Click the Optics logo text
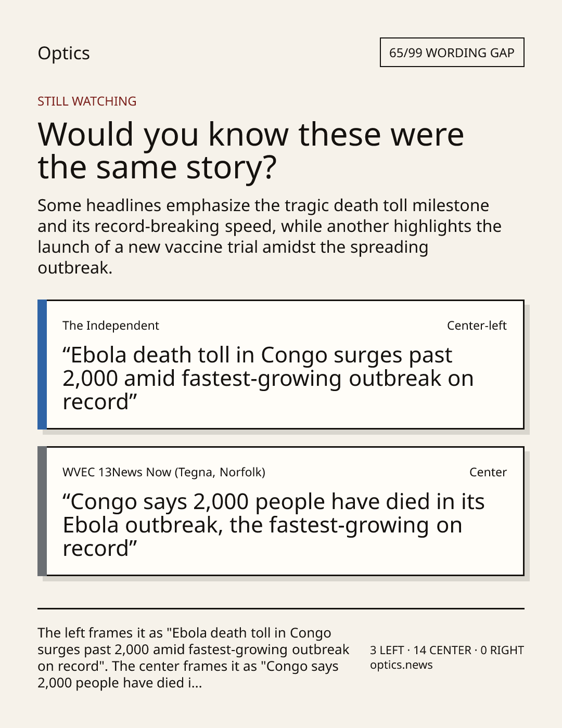Viewport: 562px width, 728px height. pos(63,54)
